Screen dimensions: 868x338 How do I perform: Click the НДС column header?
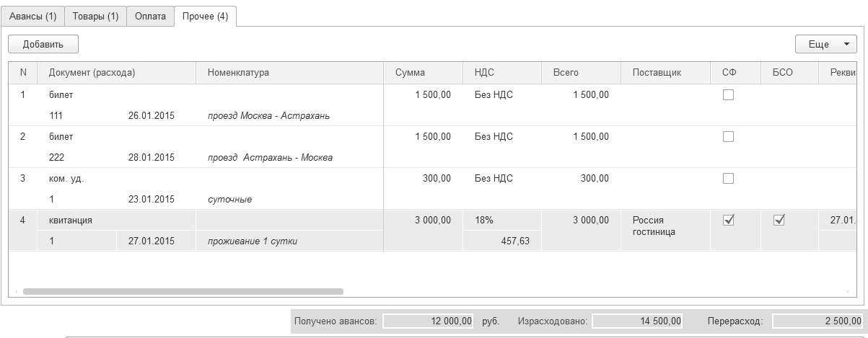[484, 72]
